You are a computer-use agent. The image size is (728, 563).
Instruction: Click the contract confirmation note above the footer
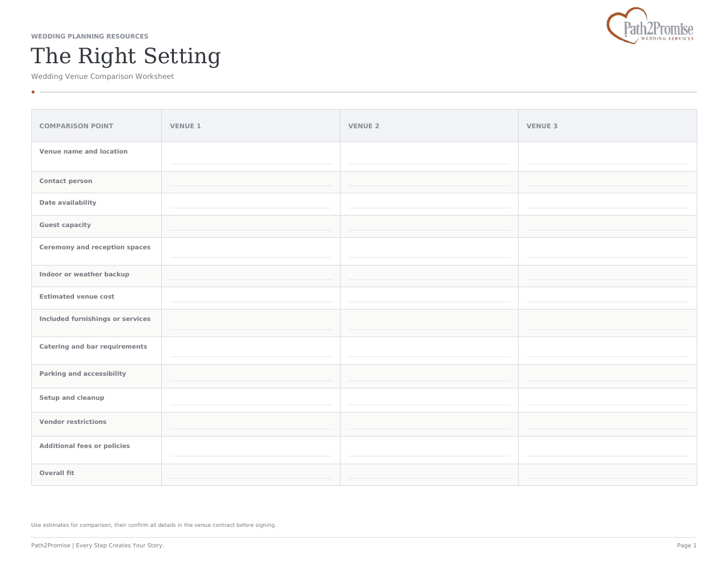coord(153,525)
